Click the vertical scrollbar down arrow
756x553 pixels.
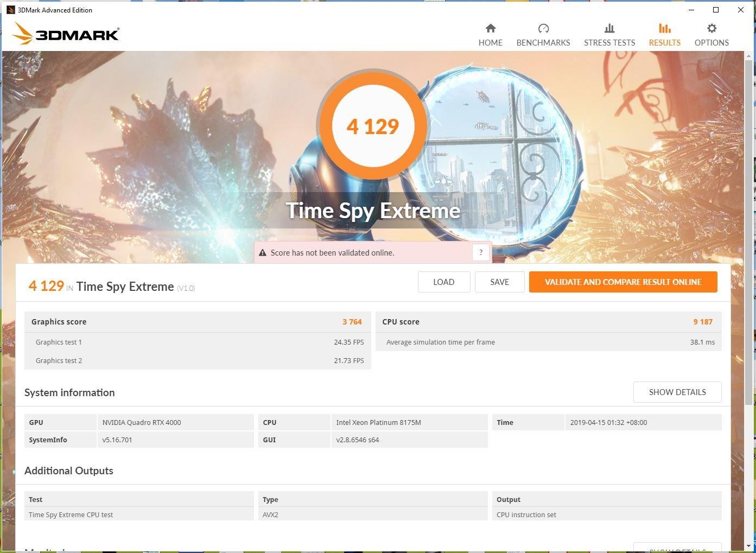click(749, 546)
